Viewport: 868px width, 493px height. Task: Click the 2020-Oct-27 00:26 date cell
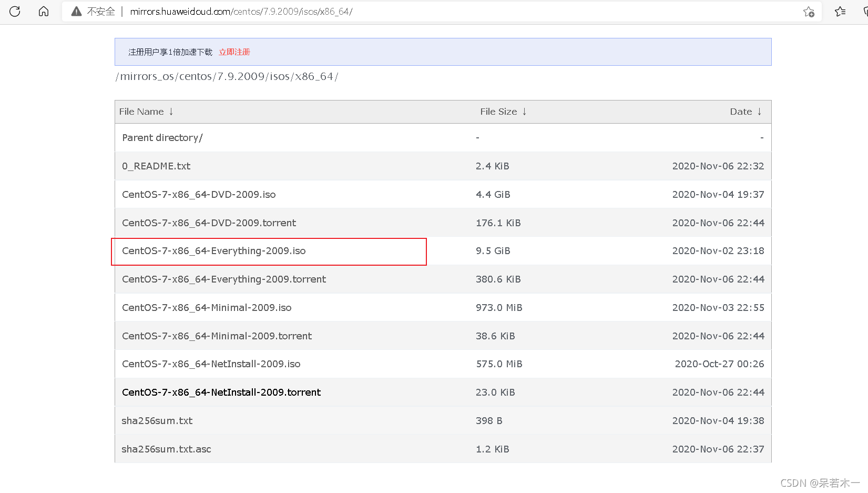coord(719,364)
